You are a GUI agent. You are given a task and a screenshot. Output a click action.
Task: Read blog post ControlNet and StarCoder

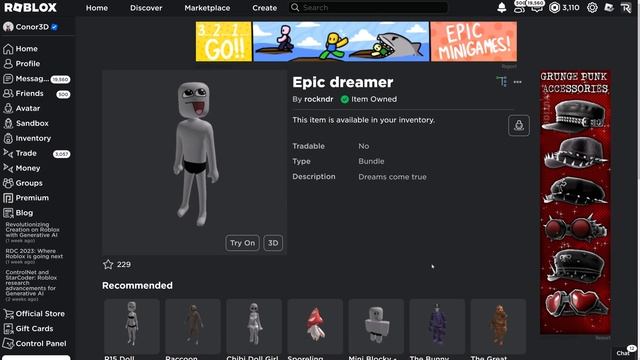pos(31,285)
